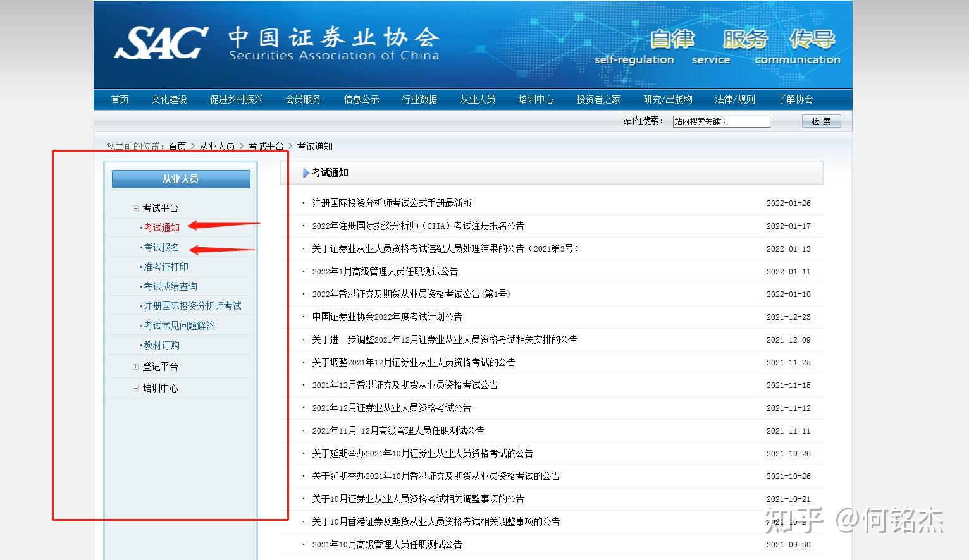This screenshot has width=969, height=560.
Task: Open 登记平台 label in the sidebar
Action: point(160,367)
